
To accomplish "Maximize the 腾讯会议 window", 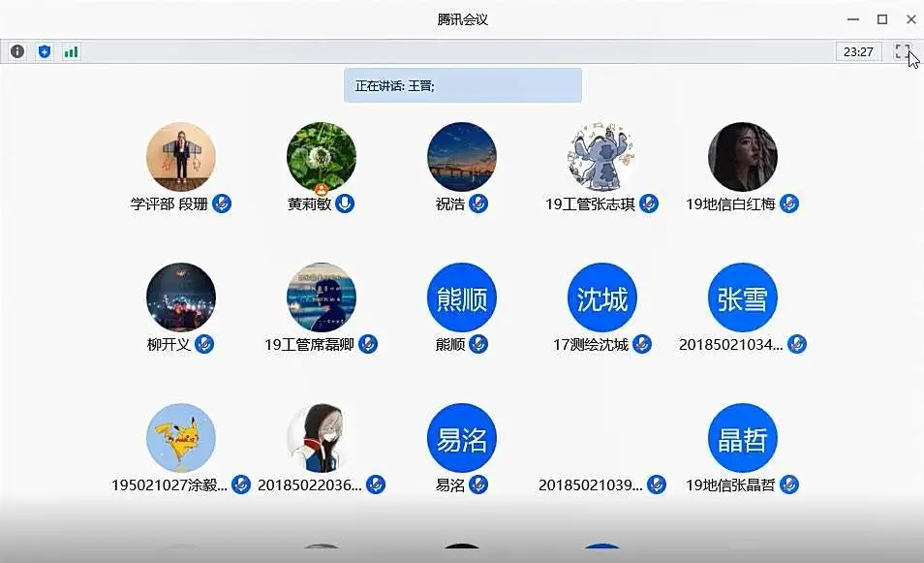I will [x=882, y=19].
